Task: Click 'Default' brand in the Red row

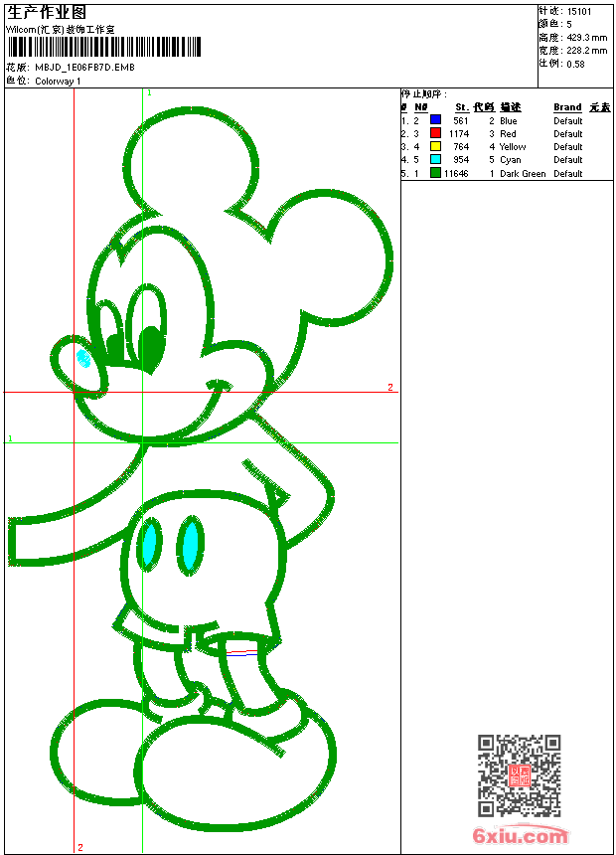Action: pos(568,134)
